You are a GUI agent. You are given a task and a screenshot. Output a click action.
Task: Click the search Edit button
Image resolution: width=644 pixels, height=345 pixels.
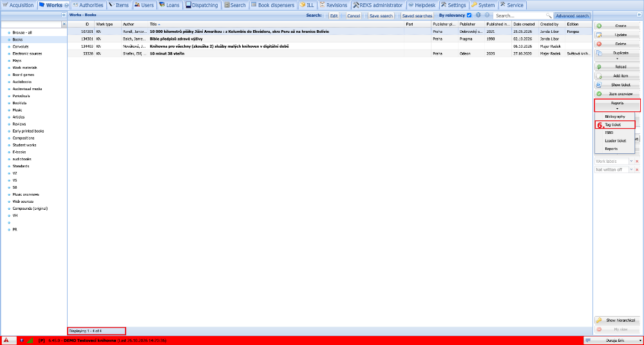point(334,15)
